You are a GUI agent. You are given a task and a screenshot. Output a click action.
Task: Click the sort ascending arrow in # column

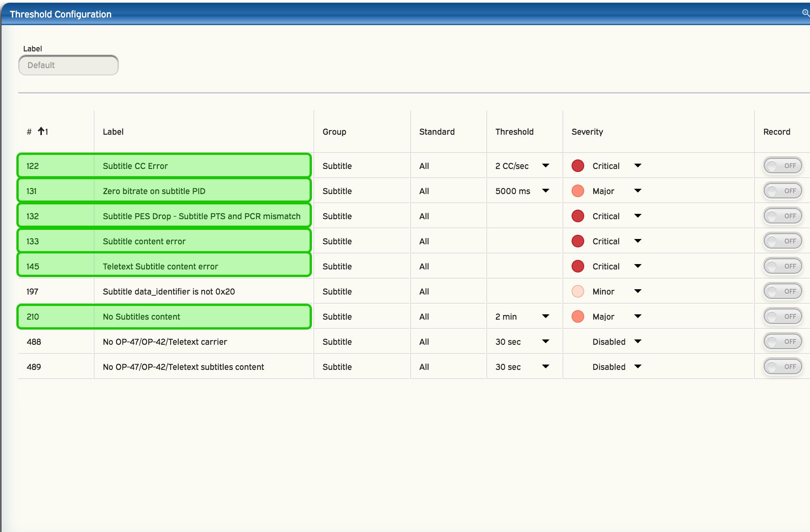(41, 131)
